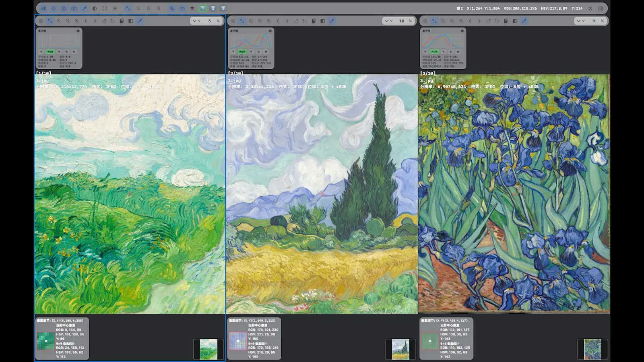Click the clipboard copy icon in the 1.jpg pane
The image size is (644, 362).
coord(122,21)
